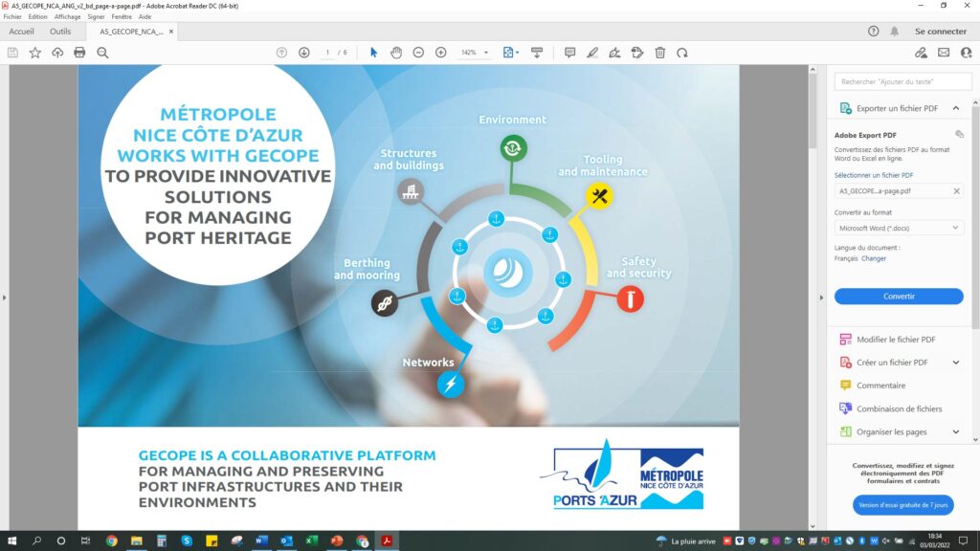Click the Changer language link
The height and width of the screenshot is (551, 980).
(873, 258)
